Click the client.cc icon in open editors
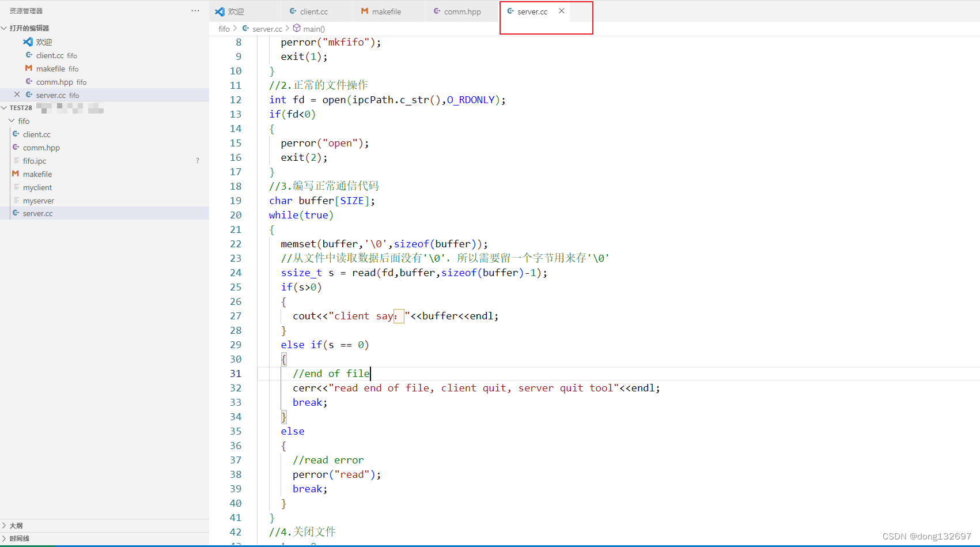This screenshot has width=980, height=547. (x=29, y=55)
